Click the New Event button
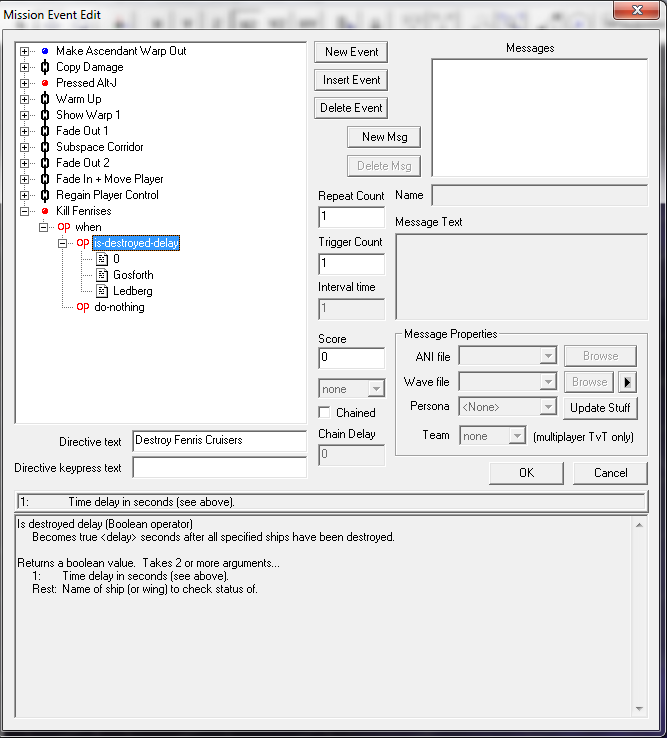This screenshot has height=738, width=667. point(351,52)
